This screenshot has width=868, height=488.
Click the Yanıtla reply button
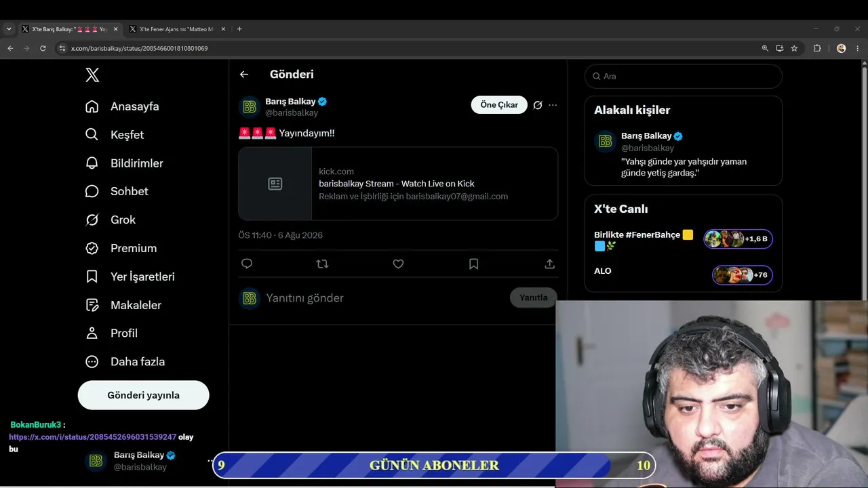[533, 298]
